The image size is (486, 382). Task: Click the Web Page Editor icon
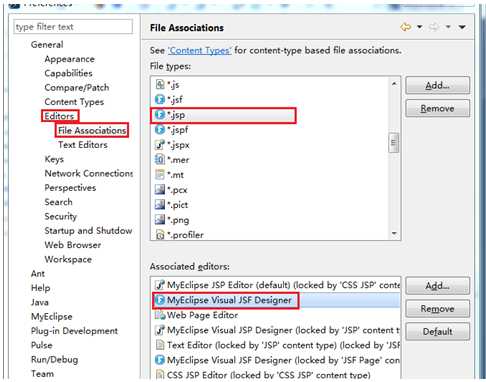[160, 315]
